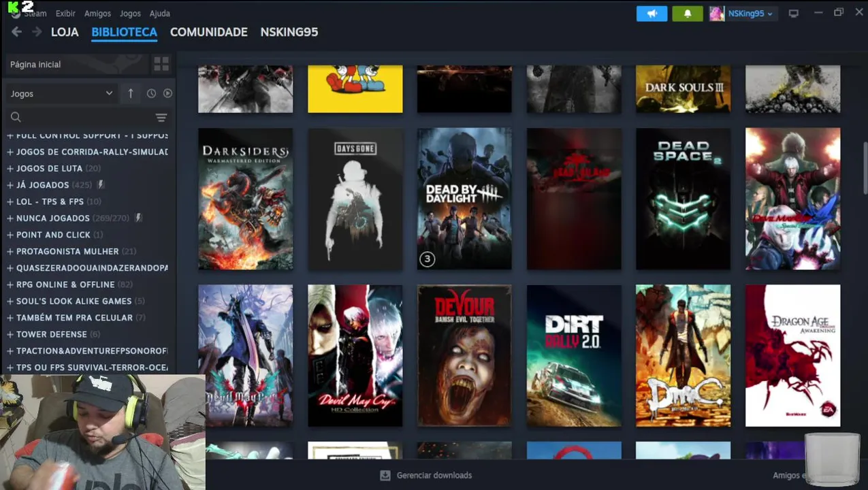This screenshot has width=868, height=490.
Task: Open Days Gone game cover
Action: (355, 199)
